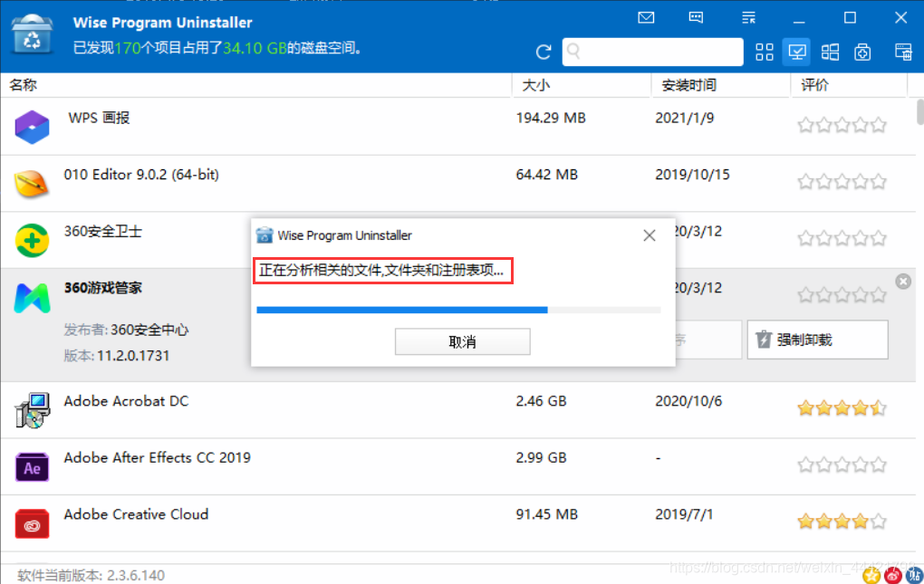Click the 010 Editor app icon
The height and width of the screenshot is (584, 924).
(32, 184)
